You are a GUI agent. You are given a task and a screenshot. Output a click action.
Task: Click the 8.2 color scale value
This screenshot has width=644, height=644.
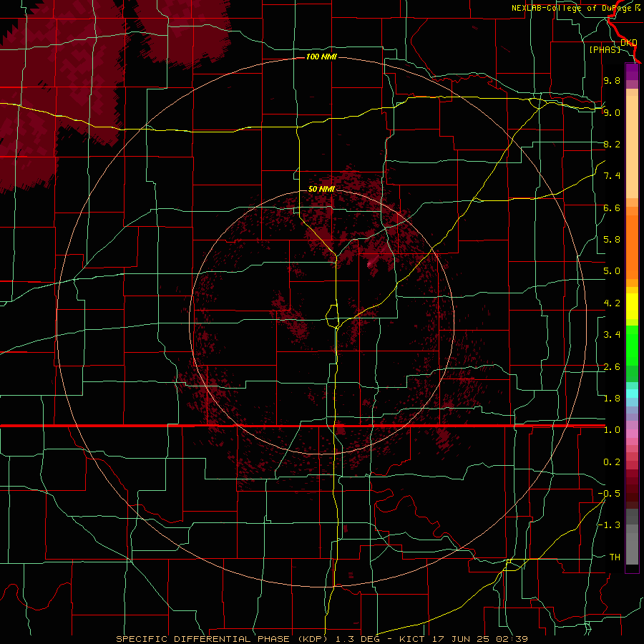click(612, 144)
